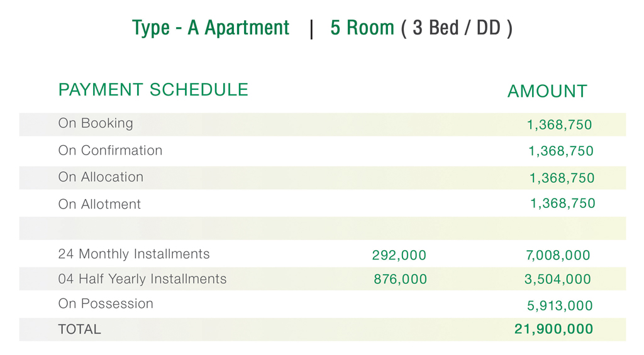Click the 292,000 monthly installment value
Image resolution: width=644 pixels, height=355 pixels.
click(399, 255)
